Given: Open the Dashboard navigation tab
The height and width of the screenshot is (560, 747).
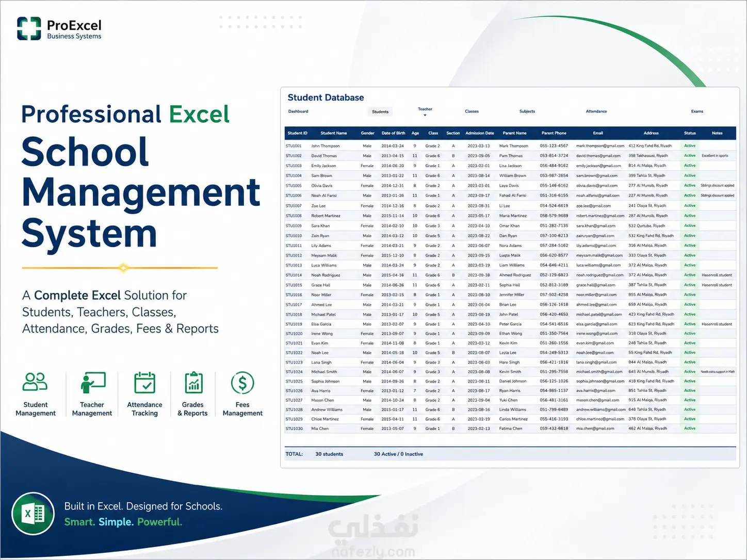Looking at the screenshot, I should tap(298, 111).
